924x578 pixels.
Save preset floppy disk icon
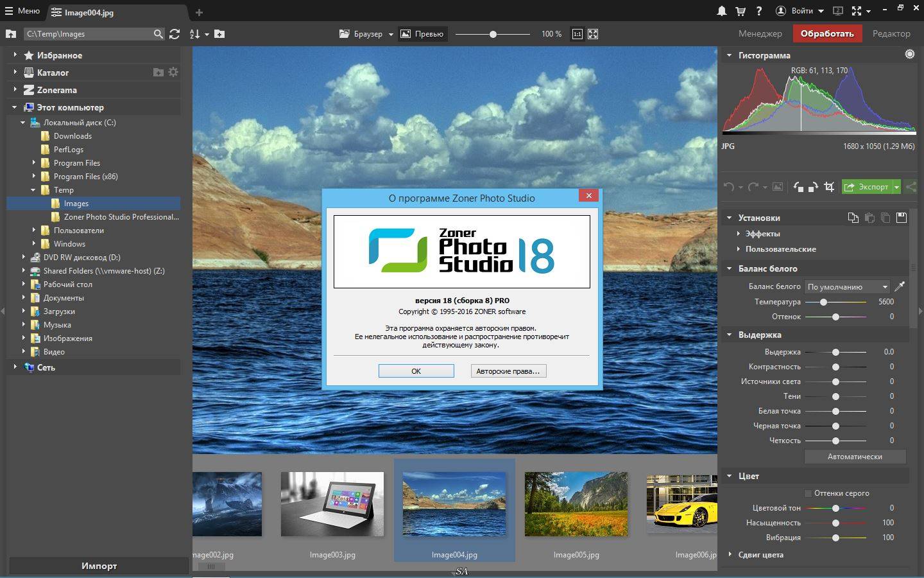coord(902,218)
